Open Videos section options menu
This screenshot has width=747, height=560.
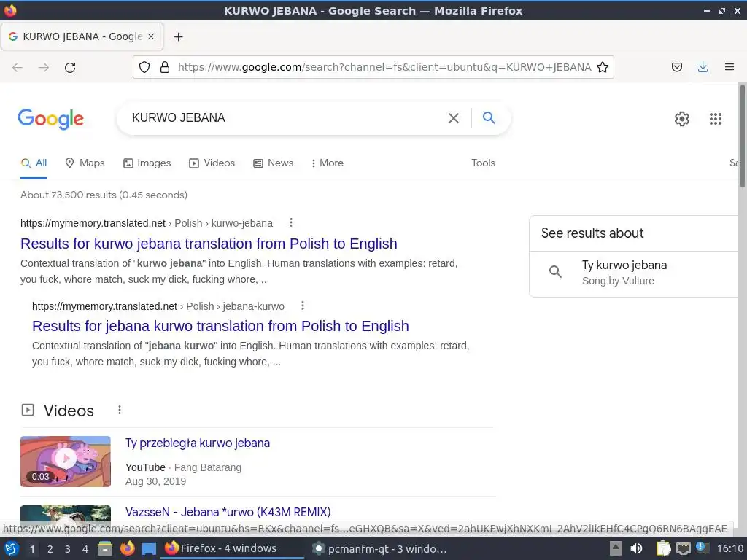click(120, 410)
